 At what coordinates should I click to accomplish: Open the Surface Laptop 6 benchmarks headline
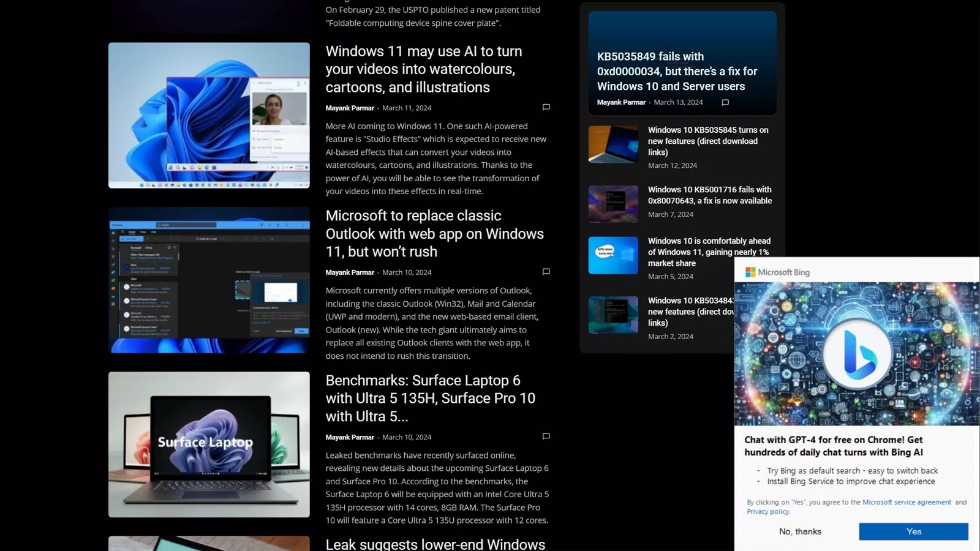(x=431, y=398)
